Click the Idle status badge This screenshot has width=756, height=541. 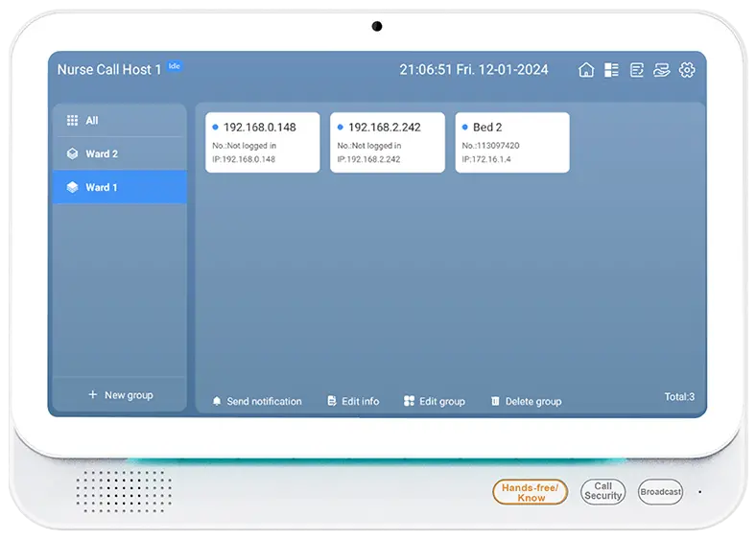coord(174,66)
